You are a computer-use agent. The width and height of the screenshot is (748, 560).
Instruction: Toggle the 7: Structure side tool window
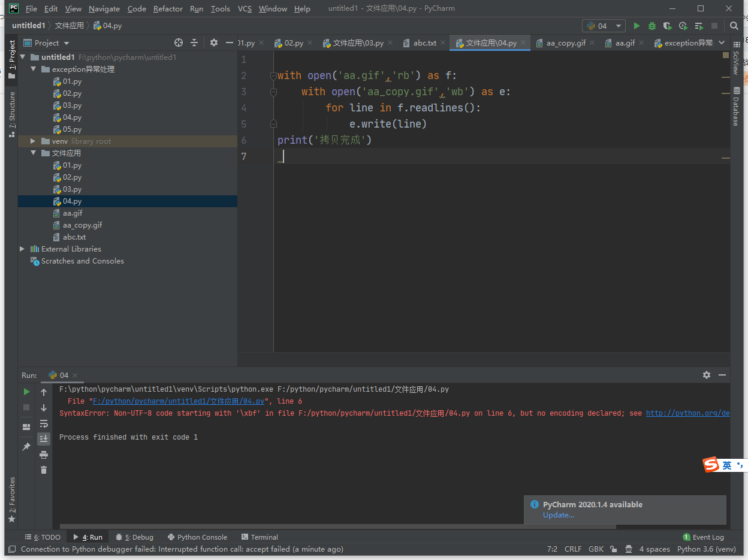click(x=11, y=114)
